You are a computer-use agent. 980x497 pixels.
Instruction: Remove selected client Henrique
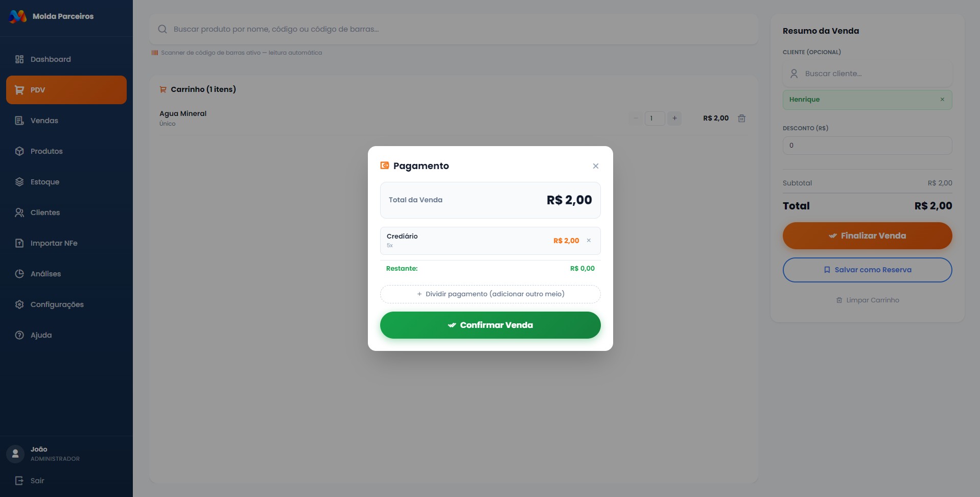[942, 100]
